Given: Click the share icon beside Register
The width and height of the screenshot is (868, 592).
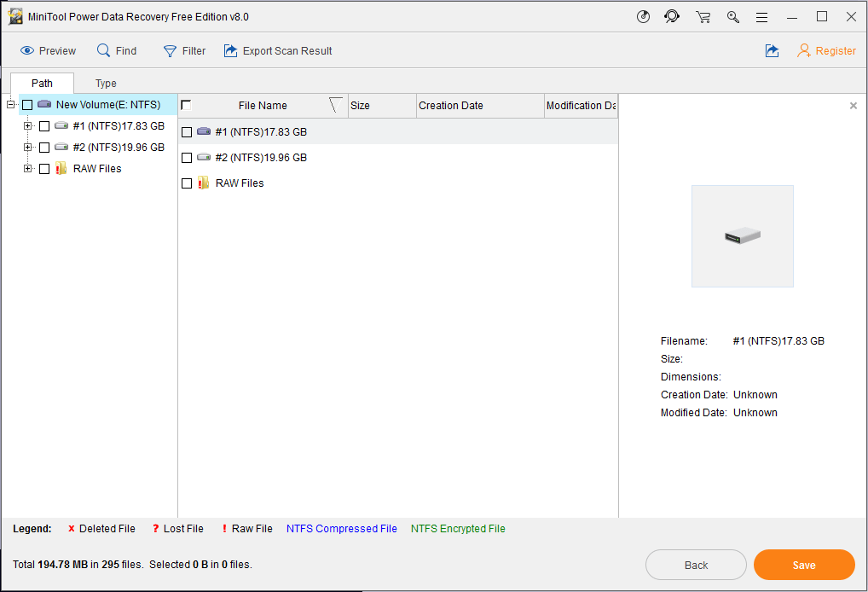Looking at the screenshot, I should pyautogui.click(x=772, y=51).
